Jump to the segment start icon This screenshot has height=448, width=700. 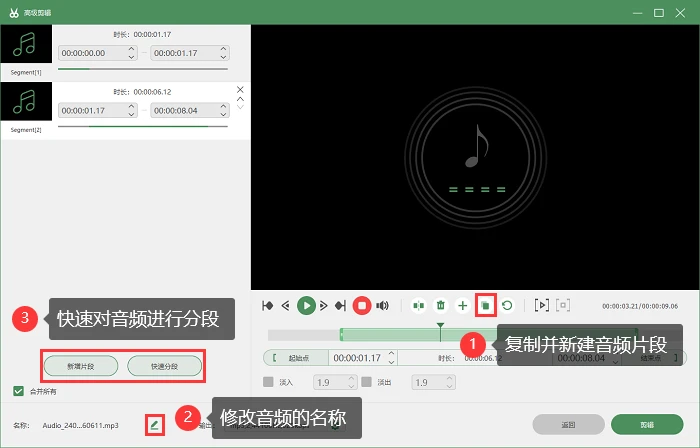268,306
